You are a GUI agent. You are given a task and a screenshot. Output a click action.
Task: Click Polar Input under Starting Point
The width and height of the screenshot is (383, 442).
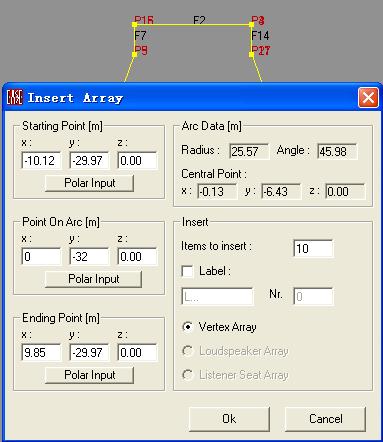[89, 183]
